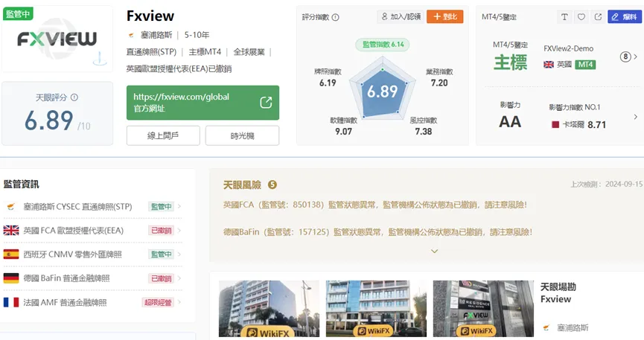Click the Qatar flag beside 卡塔爾
The width and height of the screenshot is (644, 340).
(x=555, y=124)
